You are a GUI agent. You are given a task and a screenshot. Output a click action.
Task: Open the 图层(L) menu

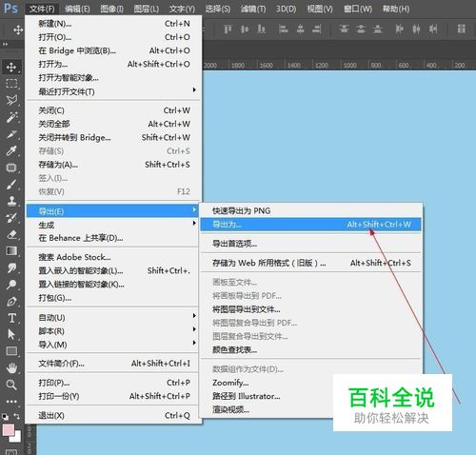[x=147, y=9]
